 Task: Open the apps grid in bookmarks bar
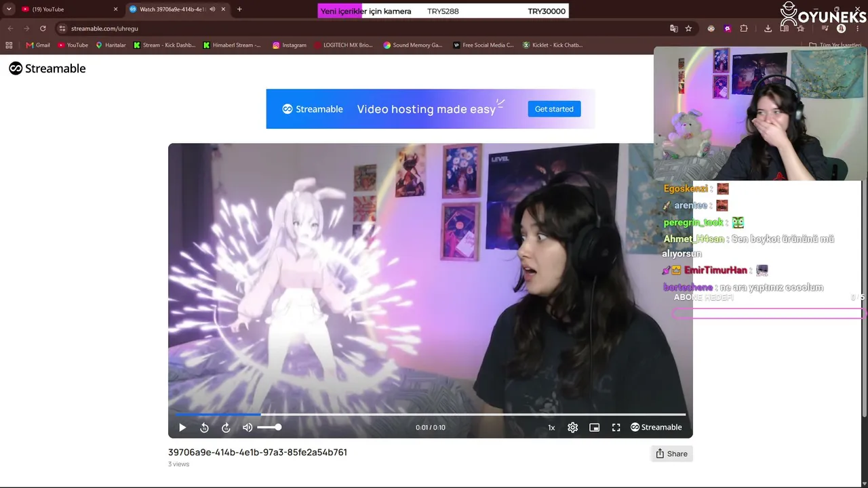coord(9,45)
